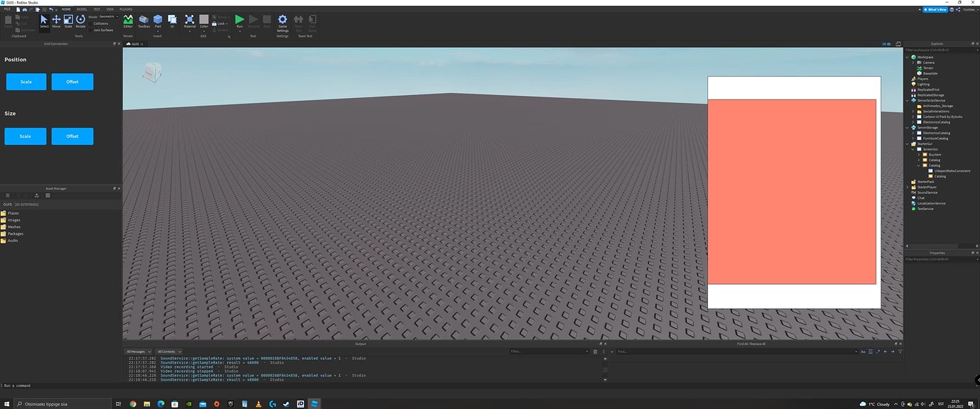Screen dimensions: 980x409
Task: Click the Position Offset button
Action: (x=72, y=82)
